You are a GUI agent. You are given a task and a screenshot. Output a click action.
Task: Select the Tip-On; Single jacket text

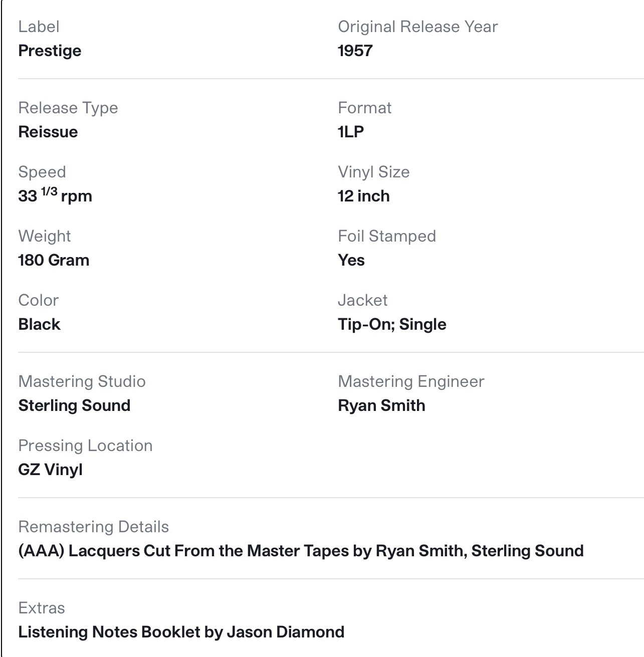pos(392,324)
